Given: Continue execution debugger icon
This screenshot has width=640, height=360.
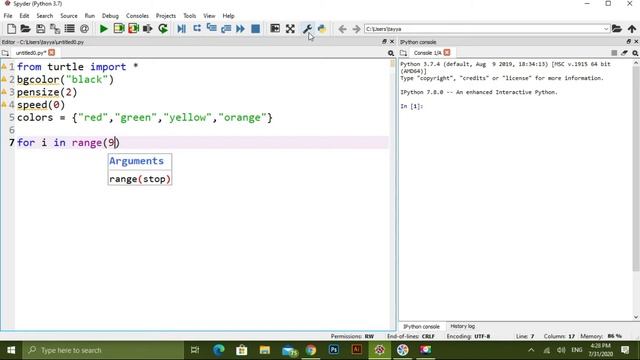Looking at the screenshot, I should (x=240, y=29).
